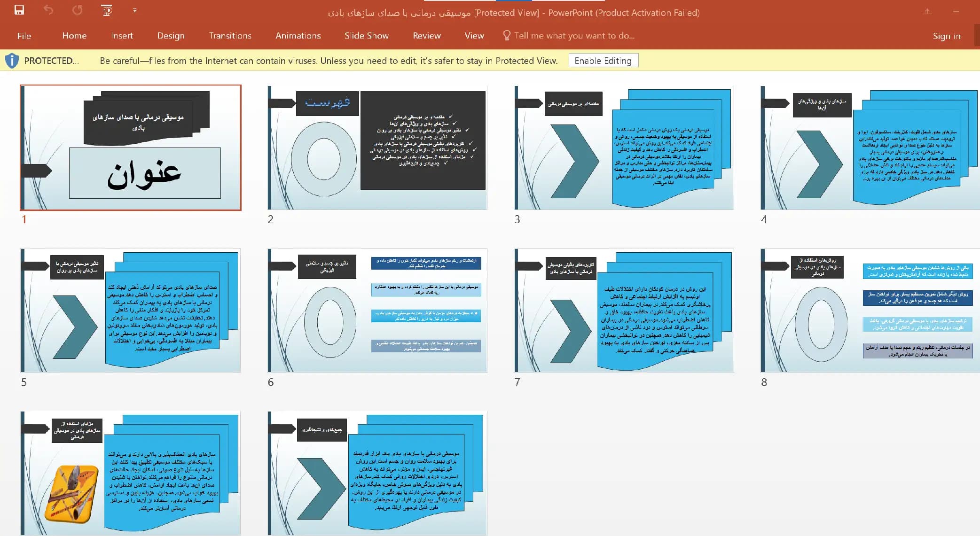Click the lightbulb Tell me icon

tap(507, 35)
